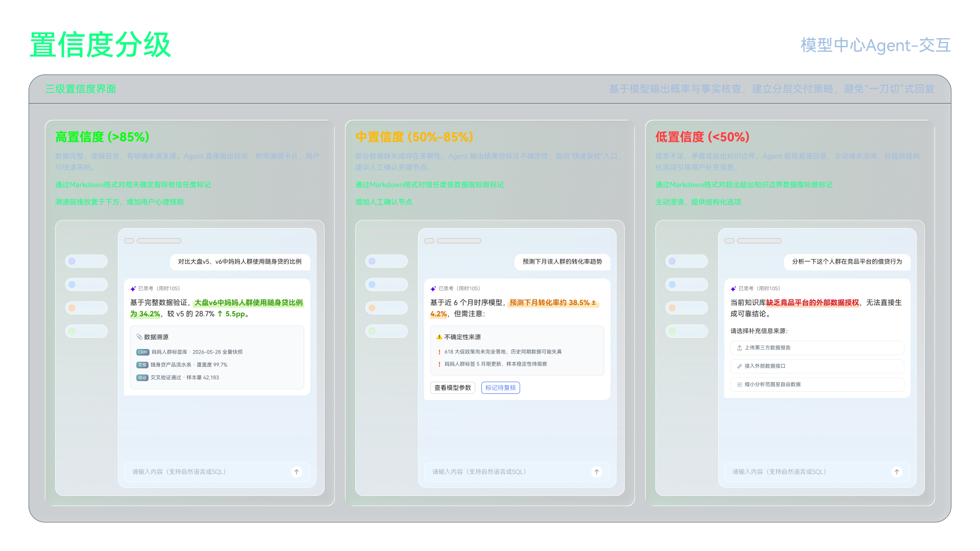Click link icon in 接入外部数据接口 option
Image resolution: width=980 pixels, height=551 pixels.
click(740, 366)
